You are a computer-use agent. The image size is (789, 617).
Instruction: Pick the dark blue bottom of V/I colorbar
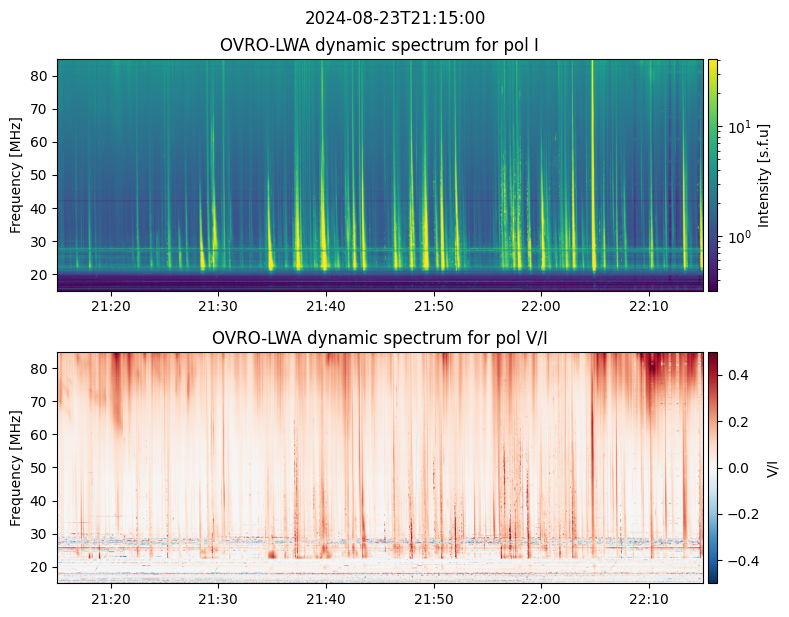coord(713,579)
